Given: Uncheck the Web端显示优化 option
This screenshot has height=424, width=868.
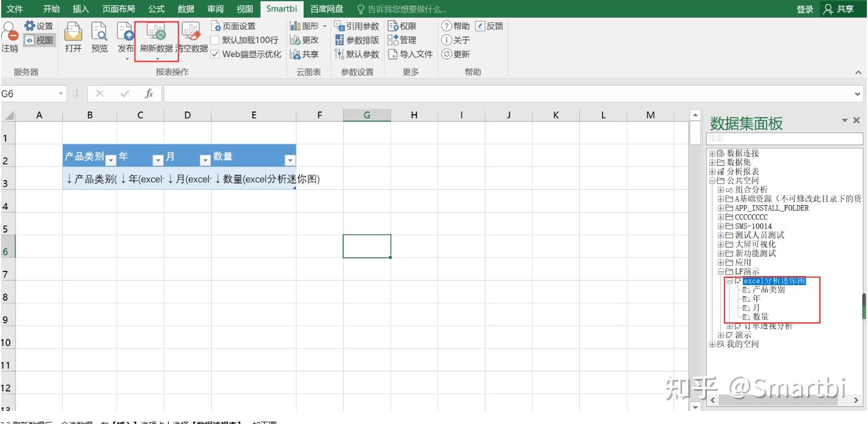Looking at the screenshot, I should 216,54.
